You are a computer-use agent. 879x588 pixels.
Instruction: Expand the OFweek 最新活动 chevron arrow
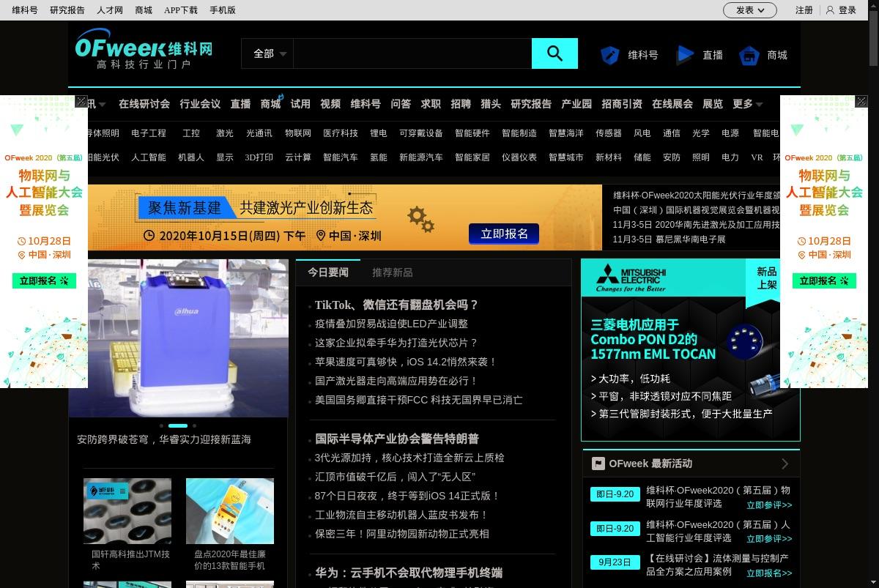tap(785, 464)
